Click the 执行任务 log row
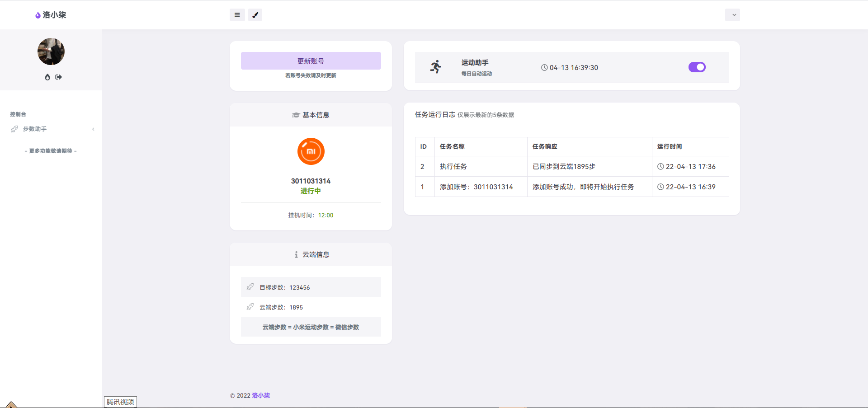 (453, 166)
